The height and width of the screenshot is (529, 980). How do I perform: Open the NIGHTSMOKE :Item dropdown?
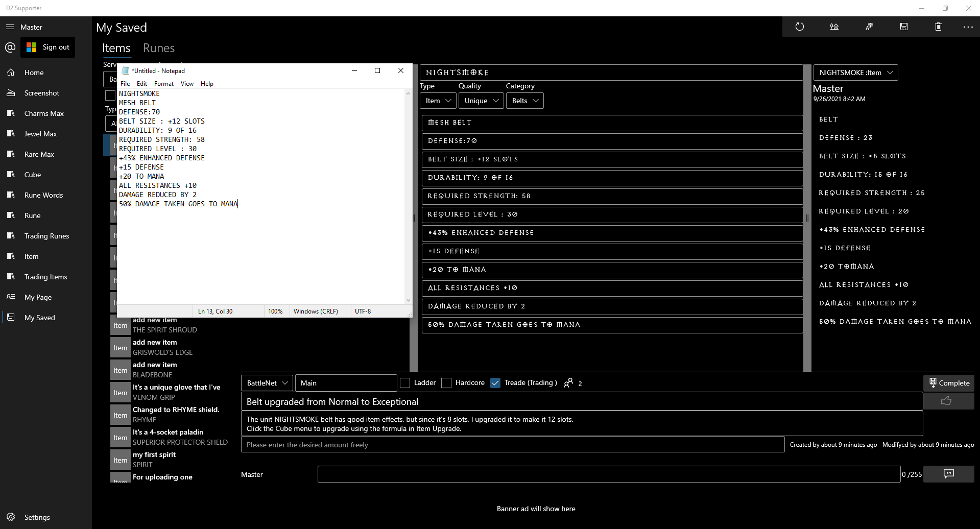(856, 73)
